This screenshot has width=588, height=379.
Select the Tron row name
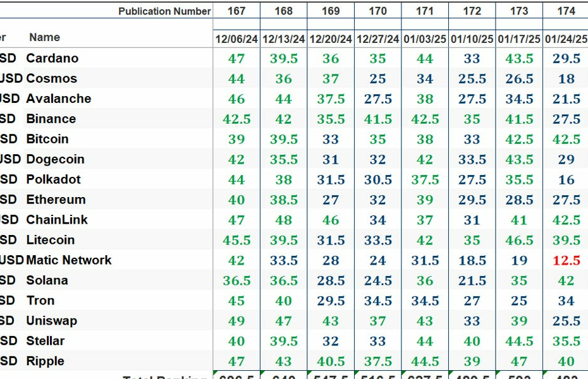pyautogui.click(x=40, y=301)
